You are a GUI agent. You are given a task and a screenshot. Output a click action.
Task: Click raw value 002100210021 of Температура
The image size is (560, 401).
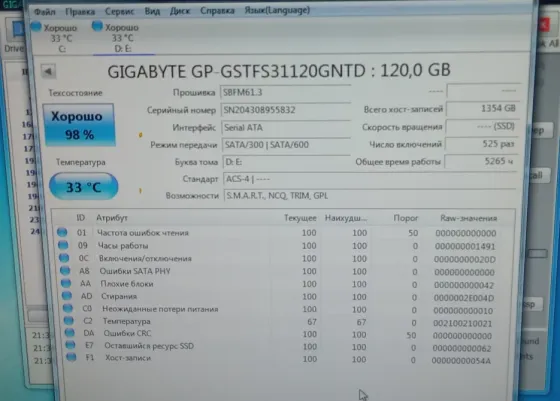point(462,324)
